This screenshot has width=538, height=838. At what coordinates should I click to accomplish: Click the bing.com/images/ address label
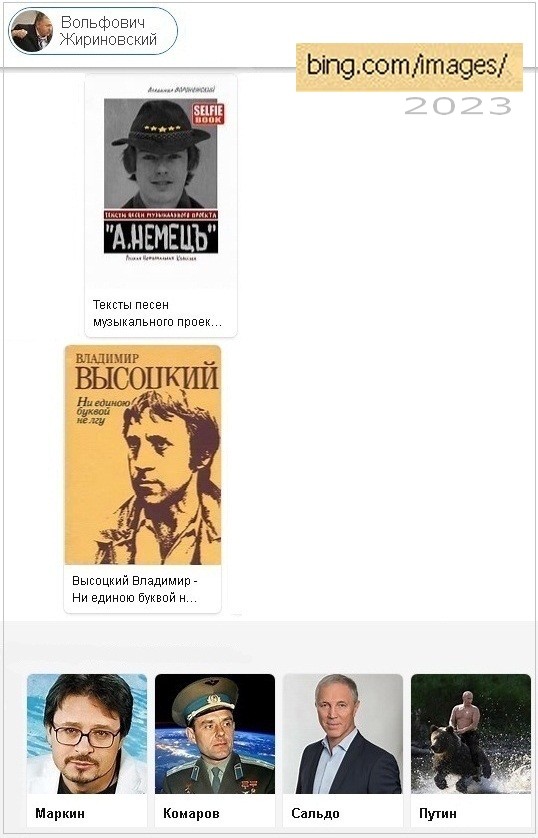409,67
